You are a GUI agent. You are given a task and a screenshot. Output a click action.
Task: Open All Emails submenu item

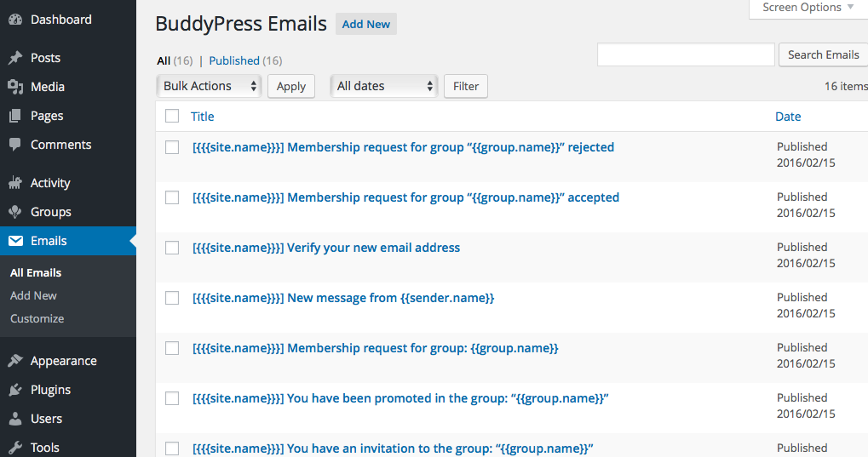pyautogui.click(x=36, y=273)
